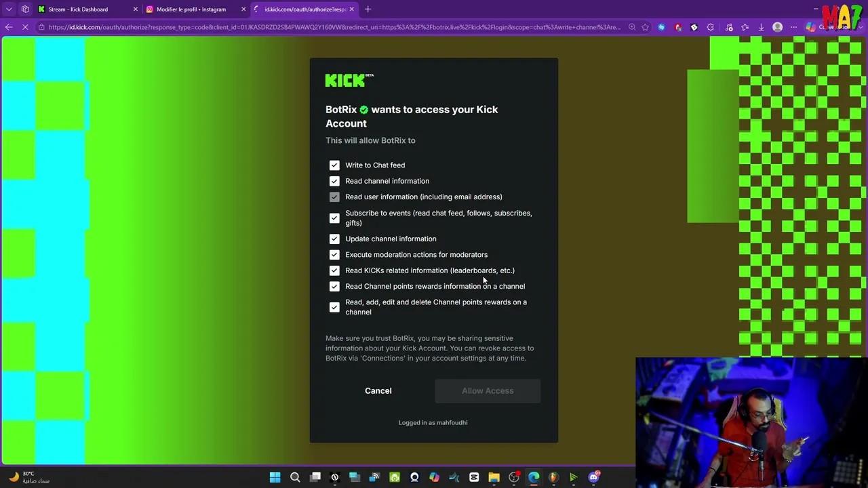Close the id.kick.com authorize tab
This screenshot has width=868, height=488.
tap(351, 9)
